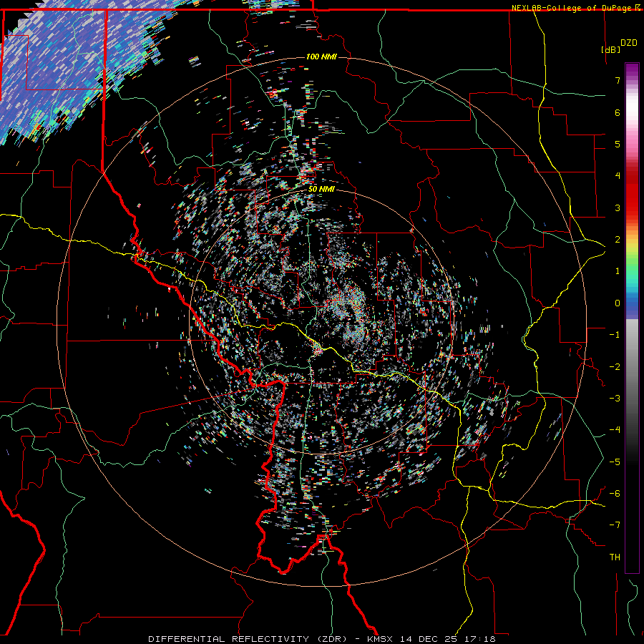Click the -6 dB scale label

(x=615, y=494)
